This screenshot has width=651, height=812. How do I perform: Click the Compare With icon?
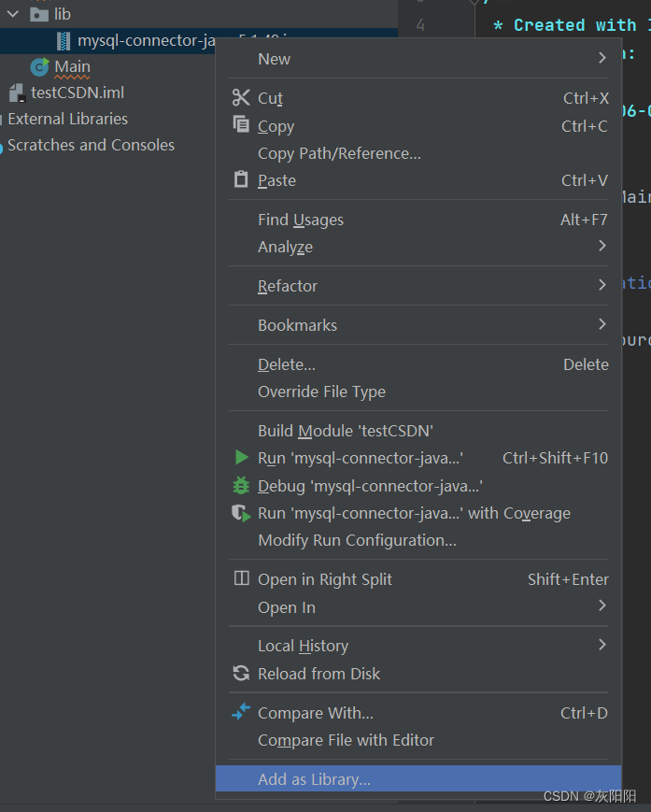pos(240,712)
